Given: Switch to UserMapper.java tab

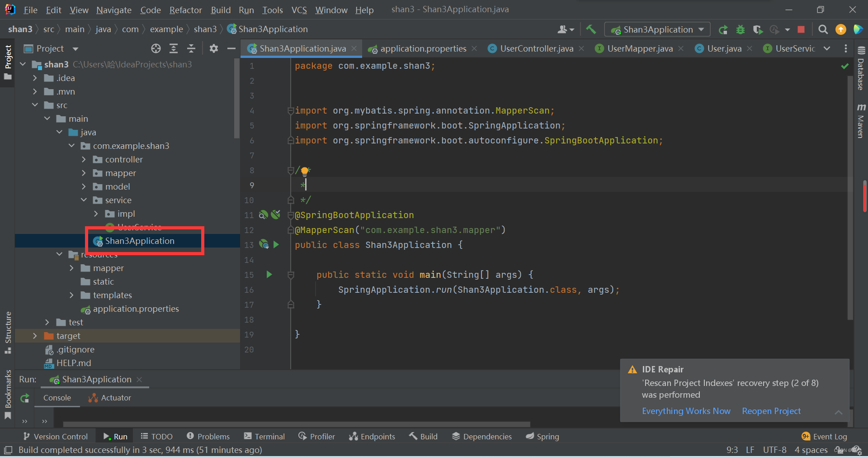Looking at the screenshot, I should (x=640, y=48).
